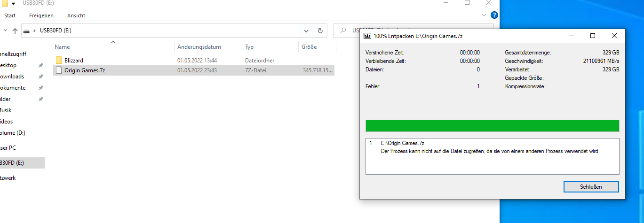Click the Origin Games.7z file name
Image resolution: width=644 pixels, height=223 pixels.
pos(85,70)
